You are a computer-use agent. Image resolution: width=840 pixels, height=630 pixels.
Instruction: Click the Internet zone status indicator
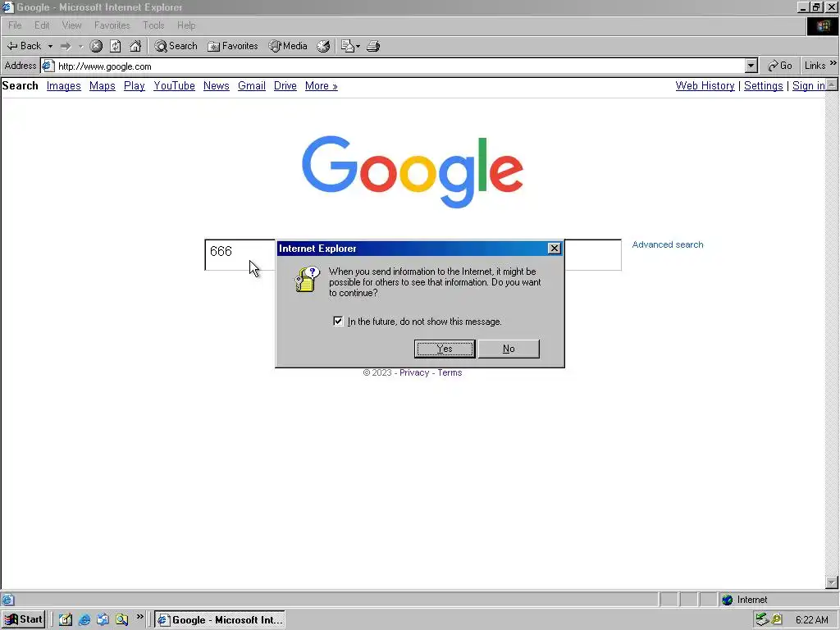[x=745, y=600]
